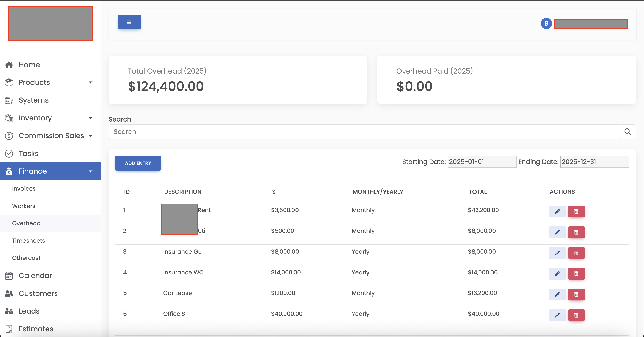Image resolution: width=644 pixels, height=337 pixels.
Task: Click the Finance money bag icon
Action: click(x=9, y=171)
